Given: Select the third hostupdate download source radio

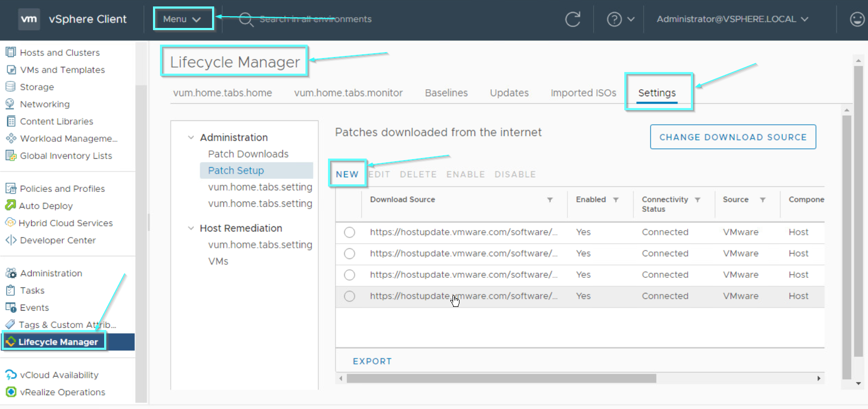Looking at the screenshot, I should click(x=349, y=275).
